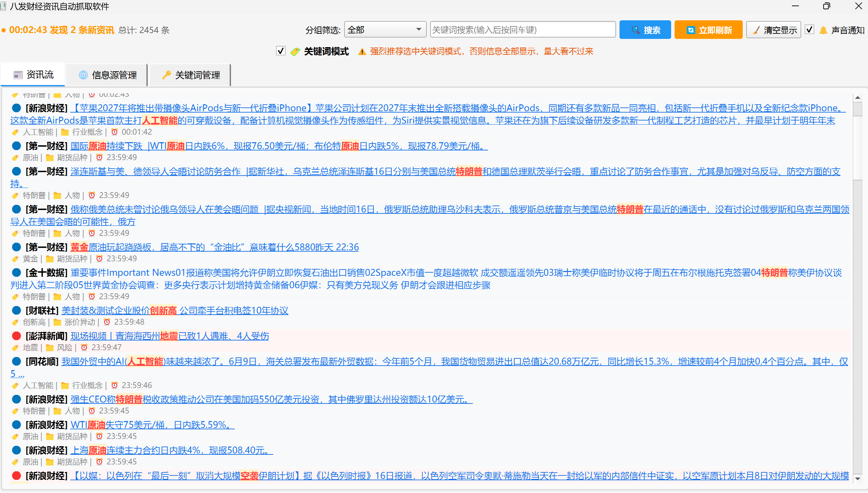The width and height of the screenshot is (868, 493).
Task: Open the 金十数据 重要事件Important News link
Action: (x=426, y=279)
